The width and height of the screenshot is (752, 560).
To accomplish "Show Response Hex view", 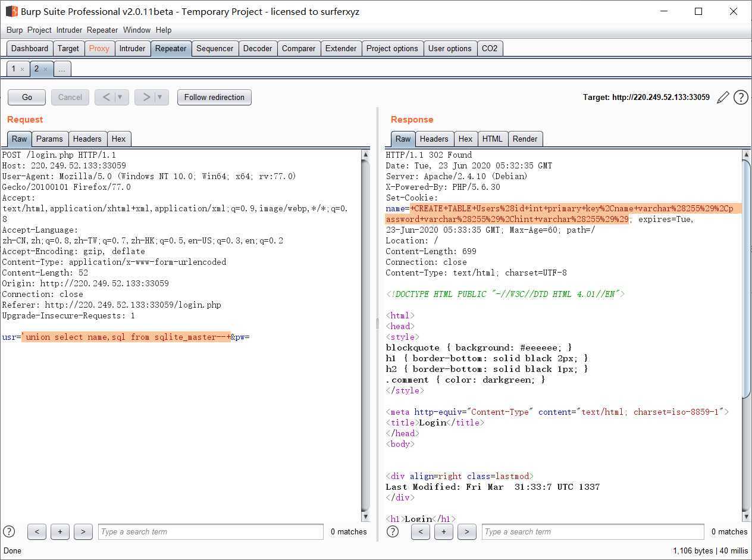I will point(466,139).
